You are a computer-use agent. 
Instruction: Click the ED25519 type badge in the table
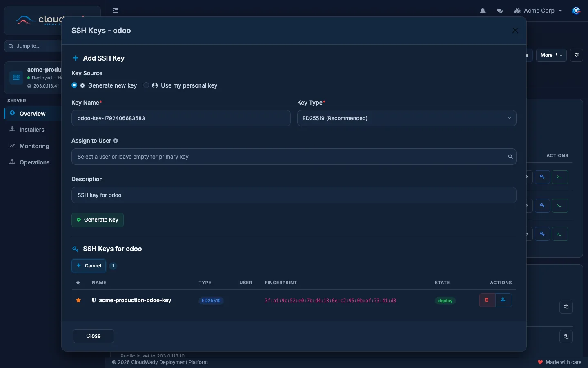coord(211,301)
